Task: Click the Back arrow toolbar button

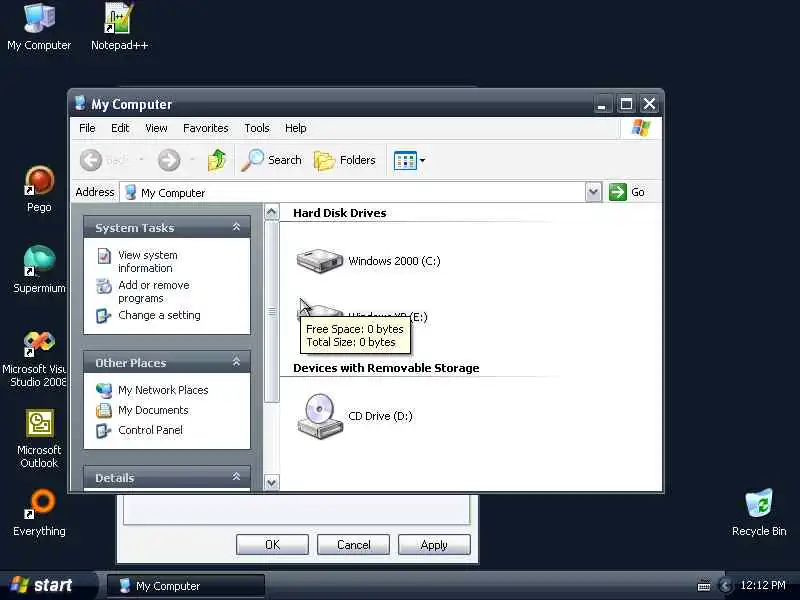Action: (91, 160)
